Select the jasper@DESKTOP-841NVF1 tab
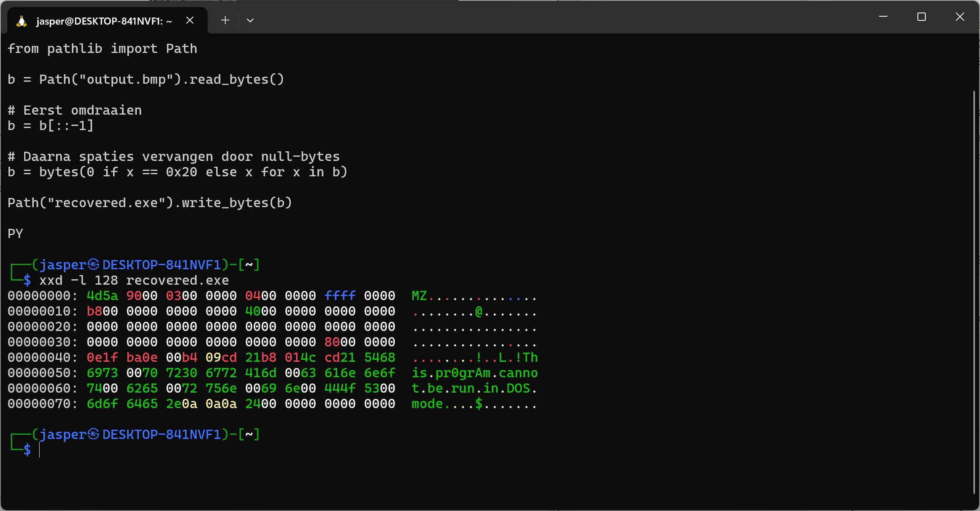The width and height of the screenshot is (980, 511). tap(107, 21)
